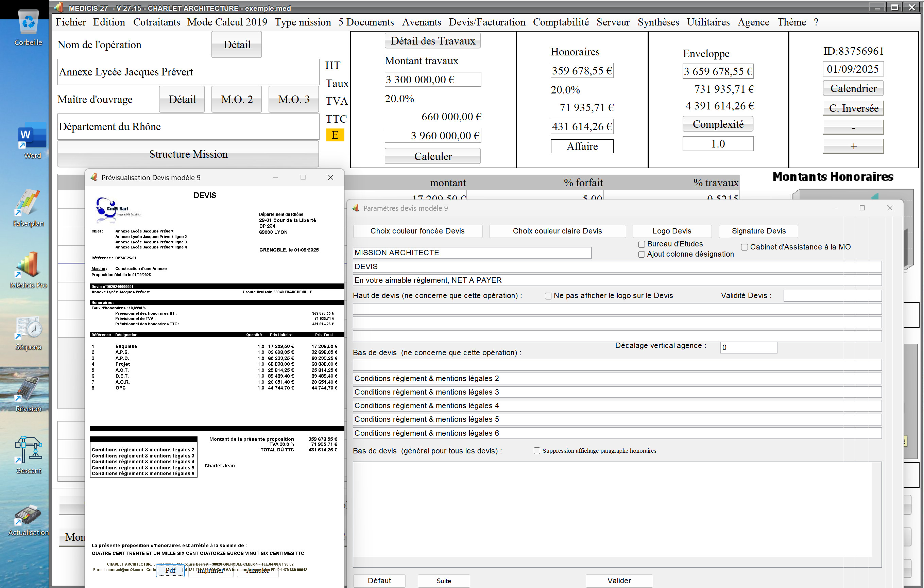Launch the Faberplan desktop icon

28,203
